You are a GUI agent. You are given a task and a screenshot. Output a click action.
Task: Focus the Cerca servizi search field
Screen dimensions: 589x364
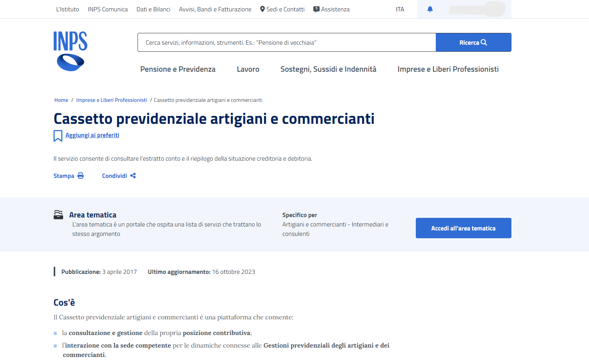pos(287,42)
